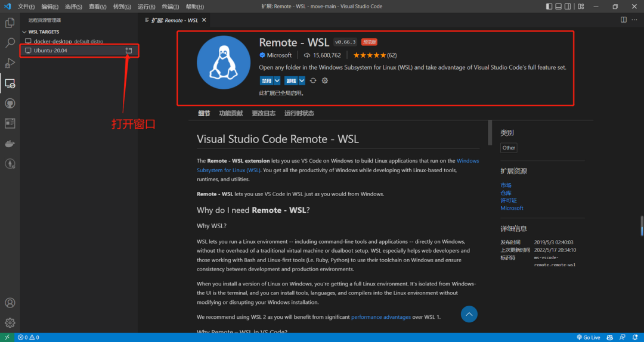Toggle secondary sidebar visibility in title bar
Screen dimensions: 644x342
tap(568, 6)
